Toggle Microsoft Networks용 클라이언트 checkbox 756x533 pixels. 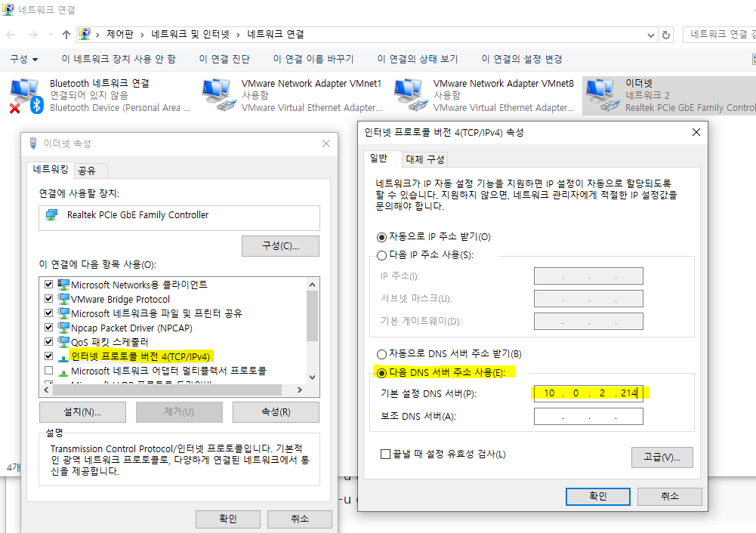click(x=48, y=285)
